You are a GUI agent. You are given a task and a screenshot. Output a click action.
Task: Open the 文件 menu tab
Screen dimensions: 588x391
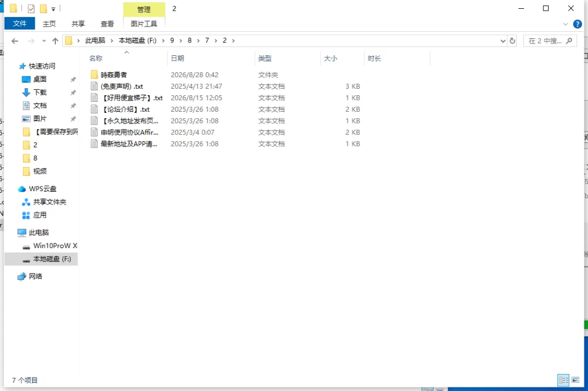click(x=19, y=24)
